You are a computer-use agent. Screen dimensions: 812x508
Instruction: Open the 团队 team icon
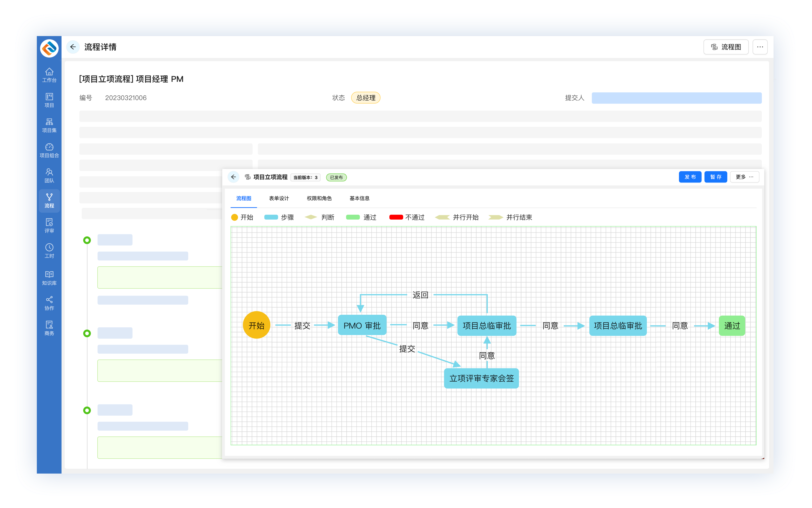coord(49,175)
